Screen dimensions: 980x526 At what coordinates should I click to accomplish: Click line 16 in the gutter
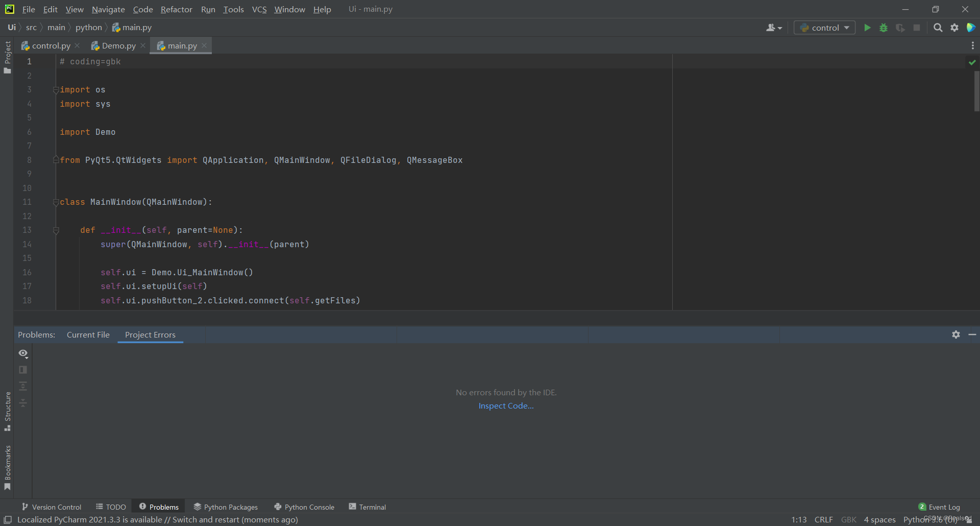[x=27, y=272]
